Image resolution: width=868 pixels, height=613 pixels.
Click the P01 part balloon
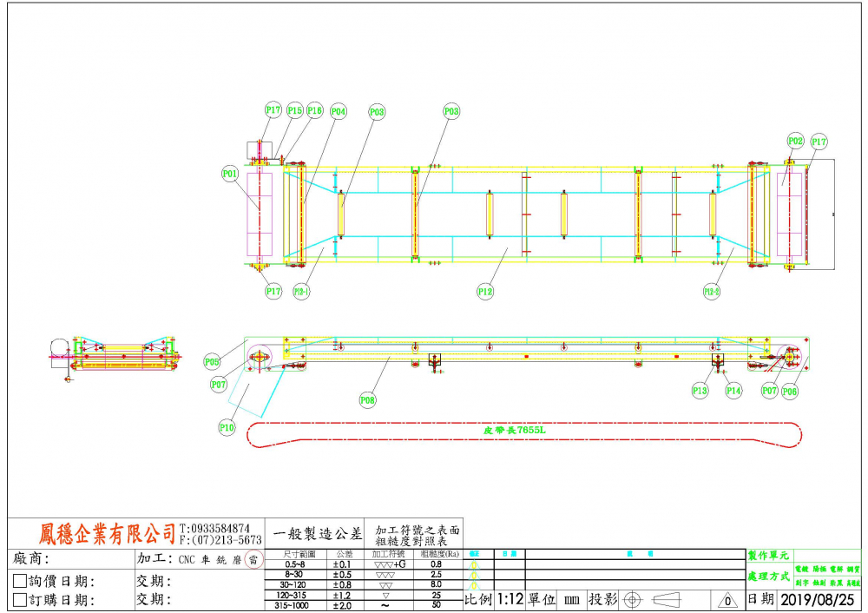coord(229,174)
